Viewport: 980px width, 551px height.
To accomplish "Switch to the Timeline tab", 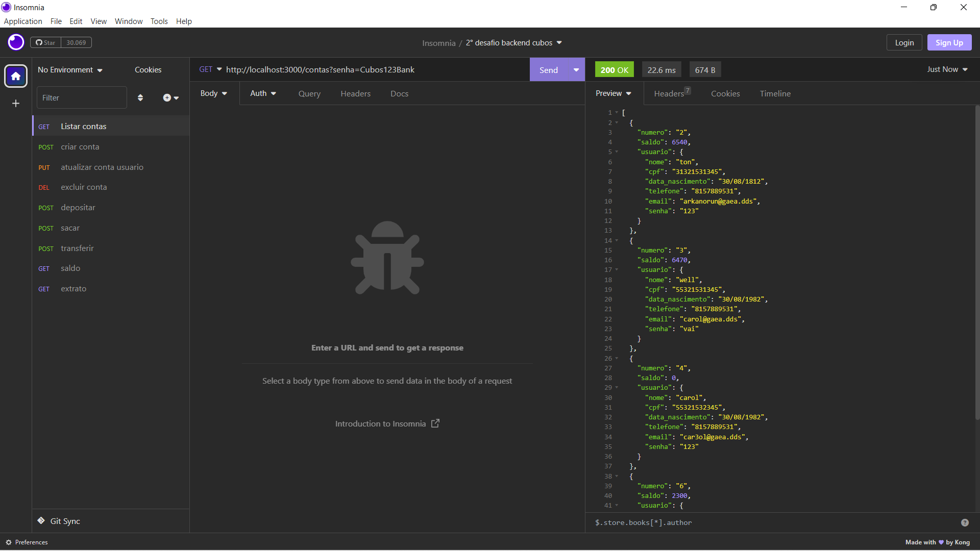I will click(775, 93).
